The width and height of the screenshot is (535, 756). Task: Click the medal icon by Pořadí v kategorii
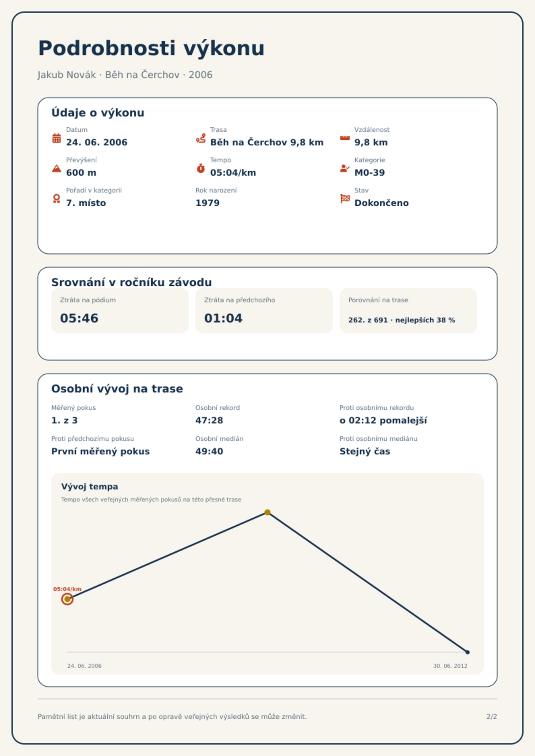pos(57,199)
